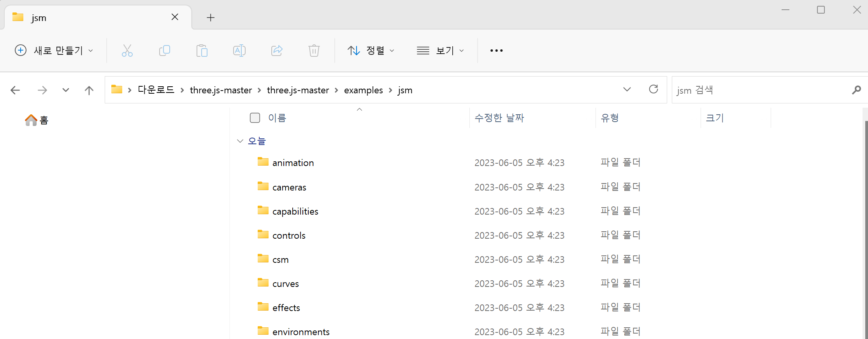Select the capabilities folder name
The width and height of the screenshot is (868, 339).
click(x=295, y=211)
